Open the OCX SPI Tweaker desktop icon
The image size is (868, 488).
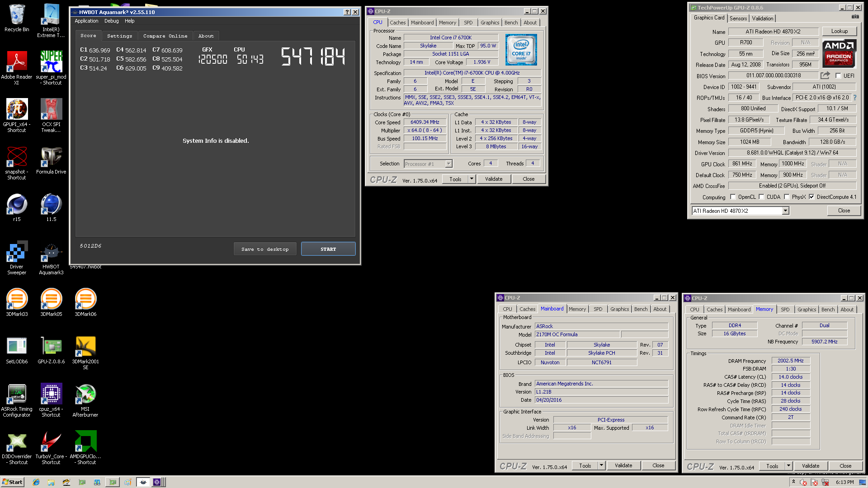point(51,115)
